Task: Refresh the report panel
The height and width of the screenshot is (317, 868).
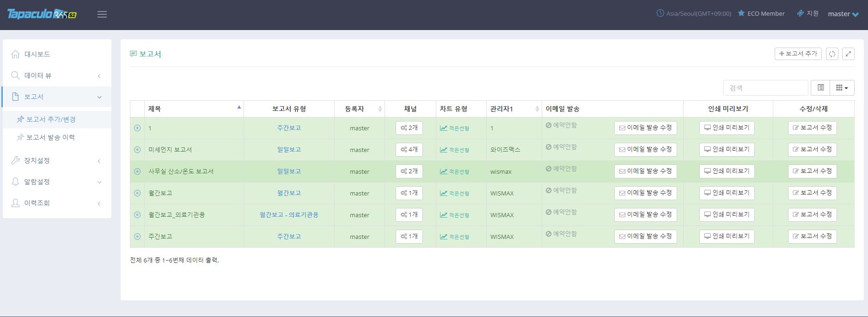Action: click(832, 54)
